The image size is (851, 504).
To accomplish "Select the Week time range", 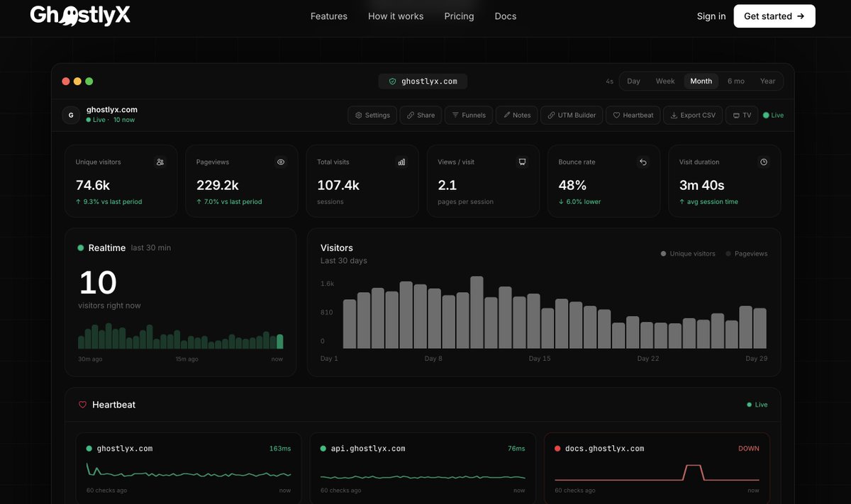I will pyautogui.click(x=665, y=81).
